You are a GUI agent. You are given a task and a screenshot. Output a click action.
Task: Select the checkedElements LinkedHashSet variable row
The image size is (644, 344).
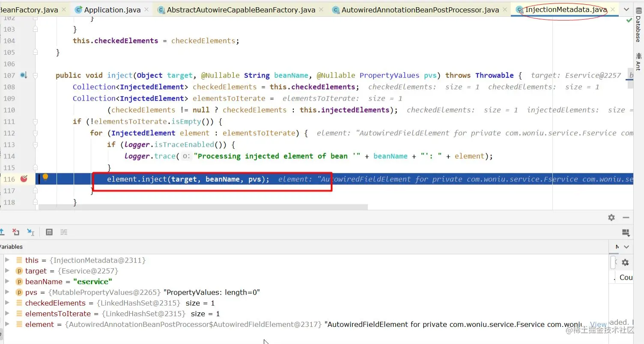[304, 303]
